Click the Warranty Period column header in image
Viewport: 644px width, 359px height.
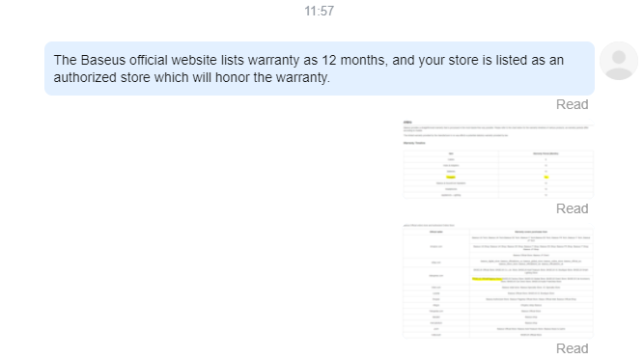(x=546, y=153)
